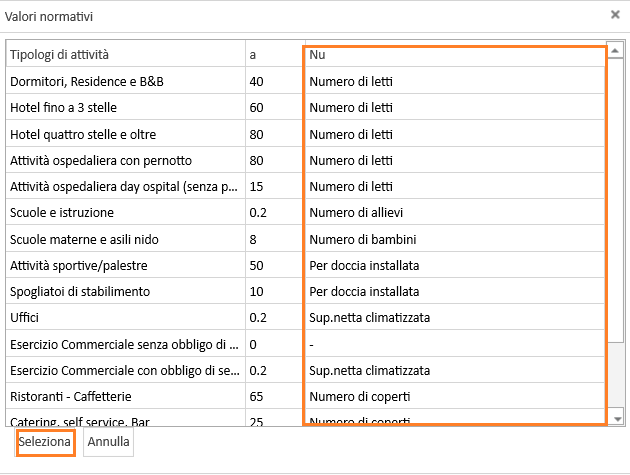Click the scrollbar up arrow

[615, 50]
